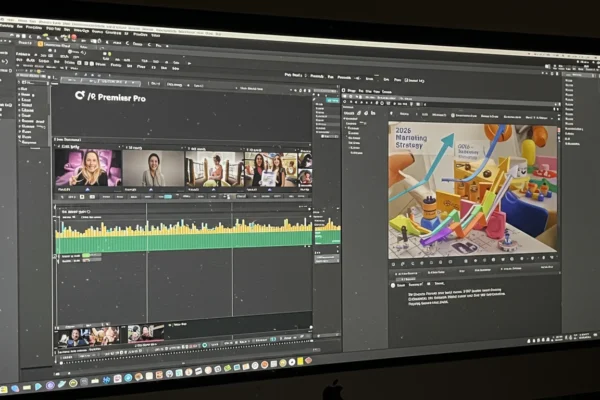This screenshot has width=600, height=400.
Task: Click the green and yellow audio waveform track
Action: point(184,237)
